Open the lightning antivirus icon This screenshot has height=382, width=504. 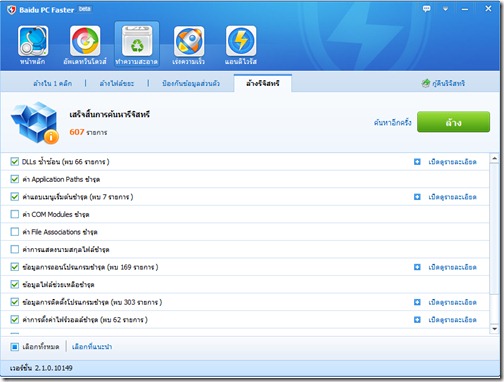pyautogui.click(x=241, y=41)
